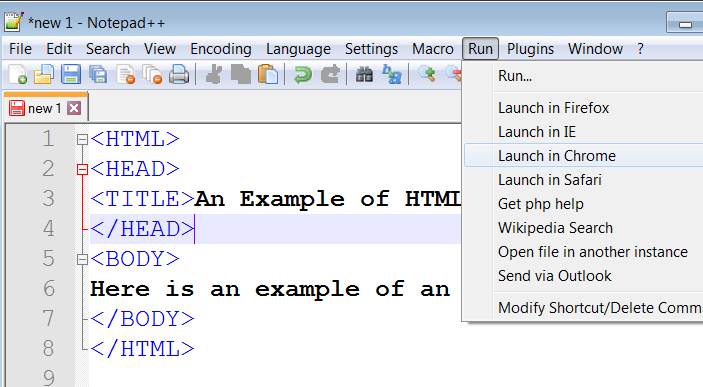The width and height of the screenshot is (703, 387).
Task: Click the Replace icon in toolbar
Action: tap(391, 74)
